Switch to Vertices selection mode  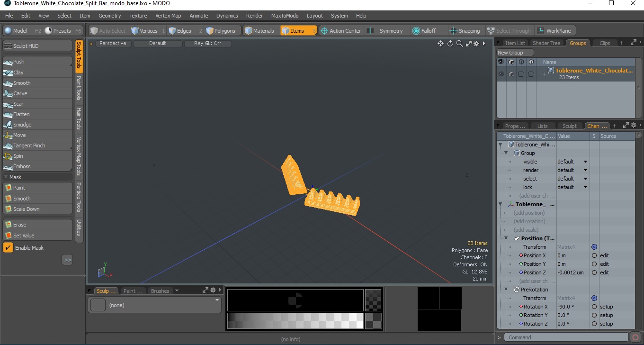[x=147, y=31]
